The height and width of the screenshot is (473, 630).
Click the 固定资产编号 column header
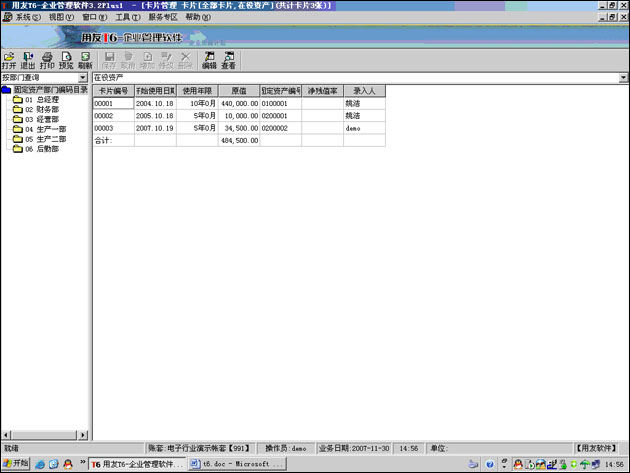click(280, 91)
